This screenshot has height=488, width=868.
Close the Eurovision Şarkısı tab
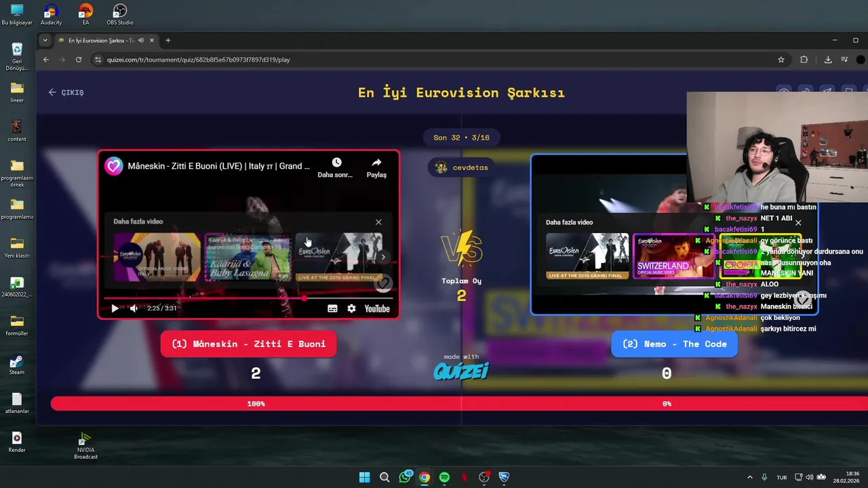(x=152, y=41)
